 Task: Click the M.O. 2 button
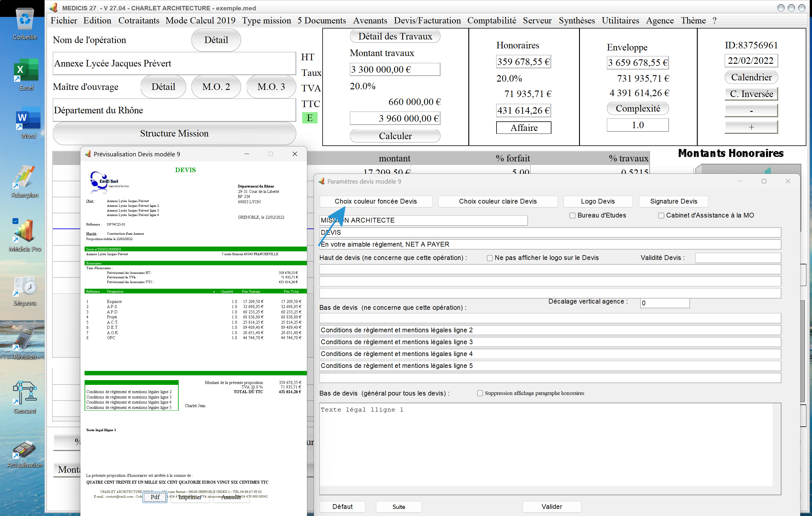(216, 87)
